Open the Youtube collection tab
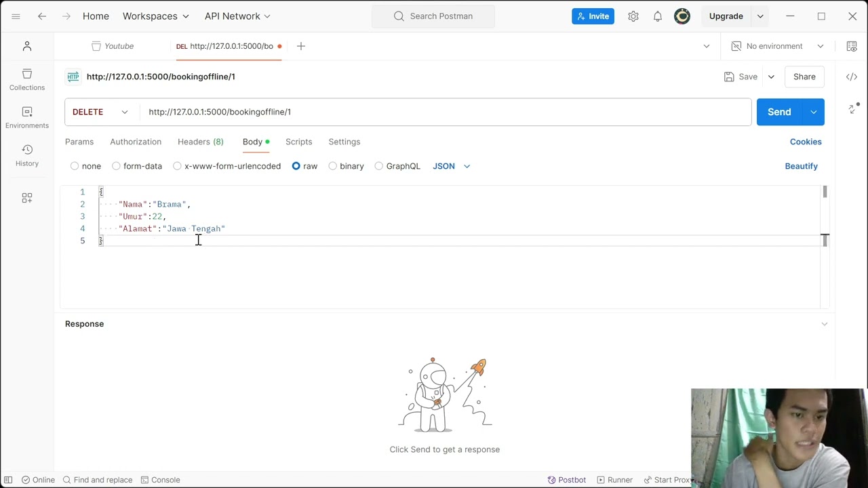Screen dimensions: 868x488 pos(113,46)
